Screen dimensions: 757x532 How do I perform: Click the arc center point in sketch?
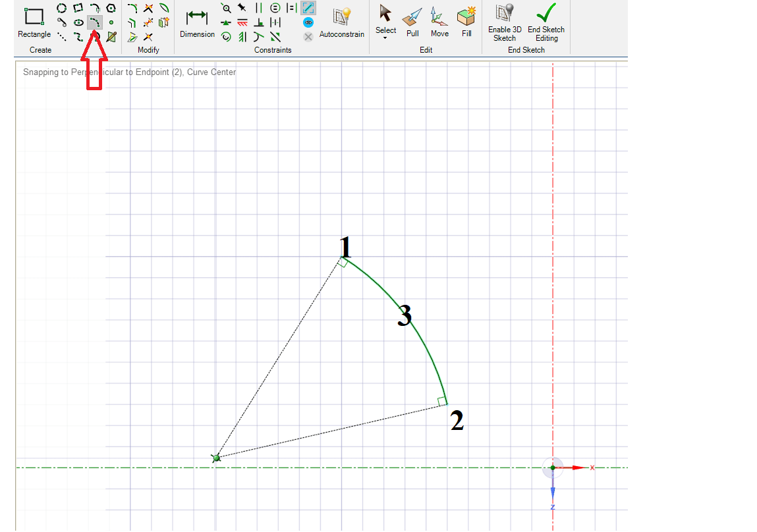216,458
